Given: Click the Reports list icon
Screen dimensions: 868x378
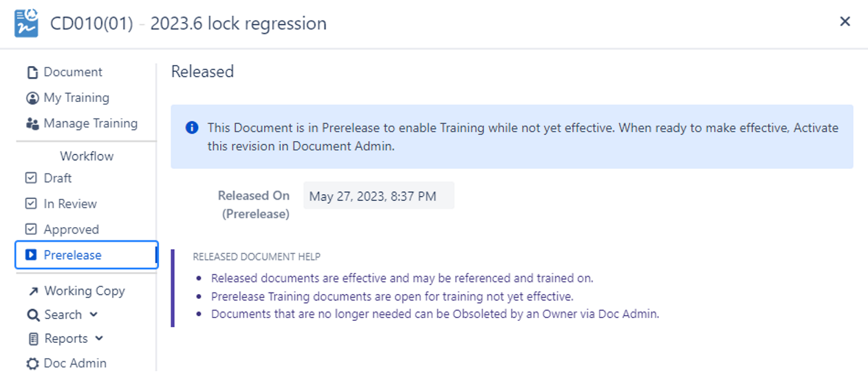Looking at the screenshot, I should tap(32, 339).
